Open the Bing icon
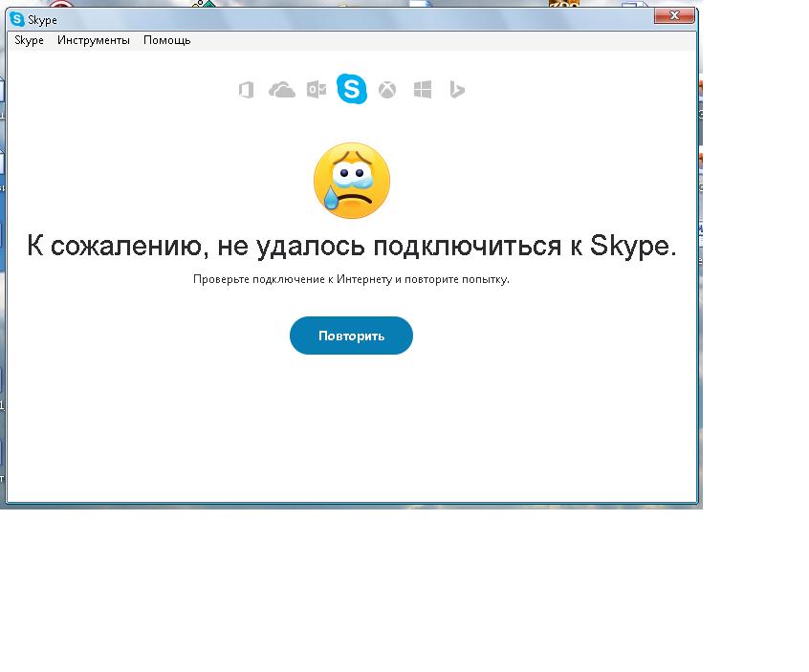 pyautogui.click(x=457, y=90)
